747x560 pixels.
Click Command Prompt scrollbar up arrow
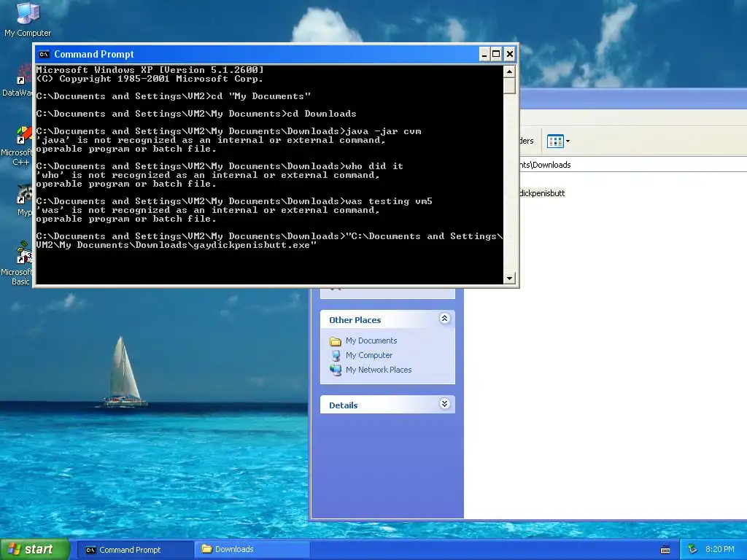pyautogui.click(x=509, y=72)
